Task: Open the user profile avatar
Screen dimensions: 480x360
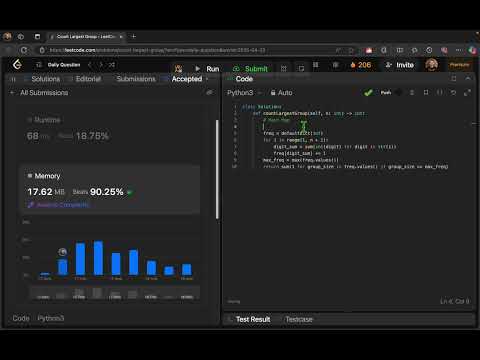Action: (x=431, y=65)
